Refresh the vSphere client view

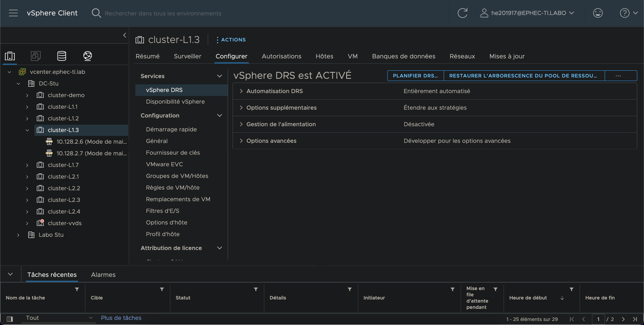[x=462, y=13]
